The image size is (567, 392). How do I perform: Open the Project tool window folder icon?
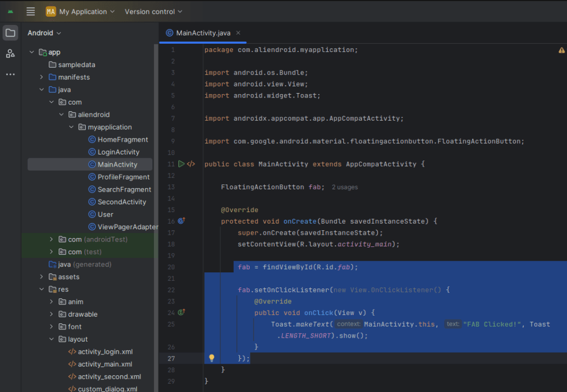pyautogui.click(x=11, y=33)
